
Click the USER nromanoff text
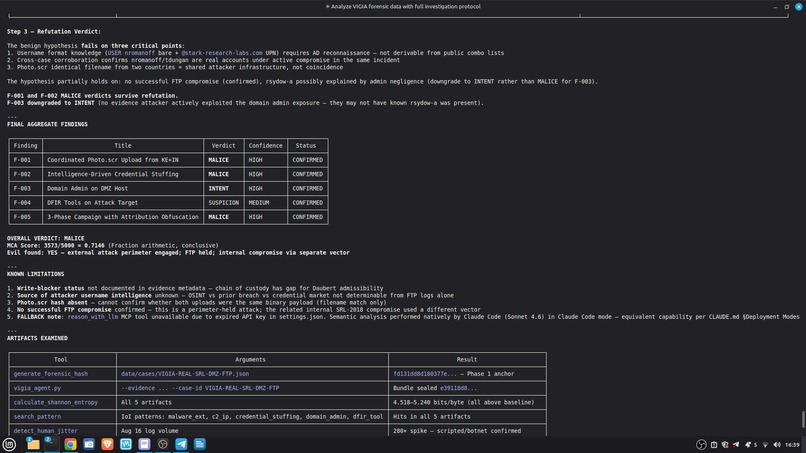coord(131,53)
